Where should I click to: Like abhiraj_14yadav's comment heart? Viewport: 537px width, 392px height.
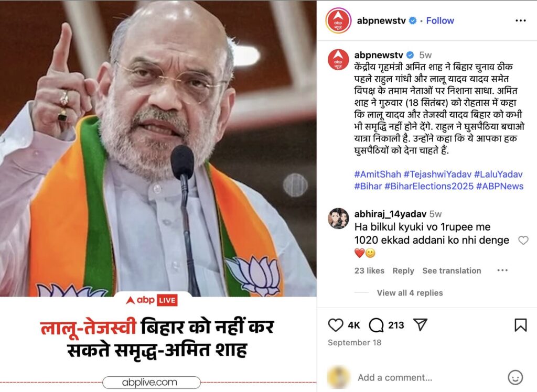click(x=523, y=241)
